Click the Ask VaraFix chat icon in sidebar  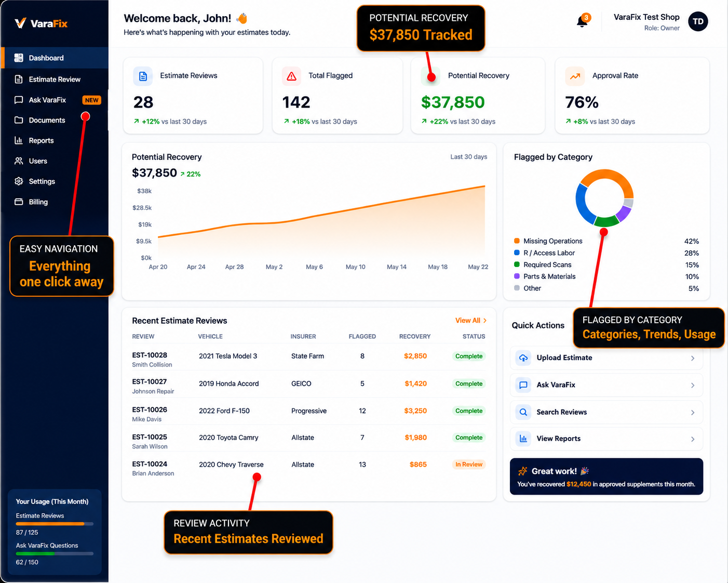(19, 100)
